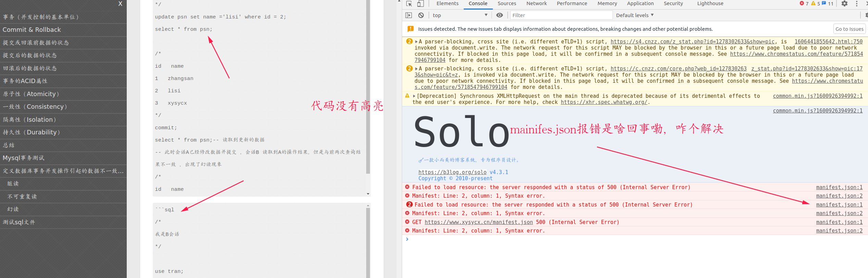Switch to the Console tab
The image size is (868, 278).
[478, 3]
